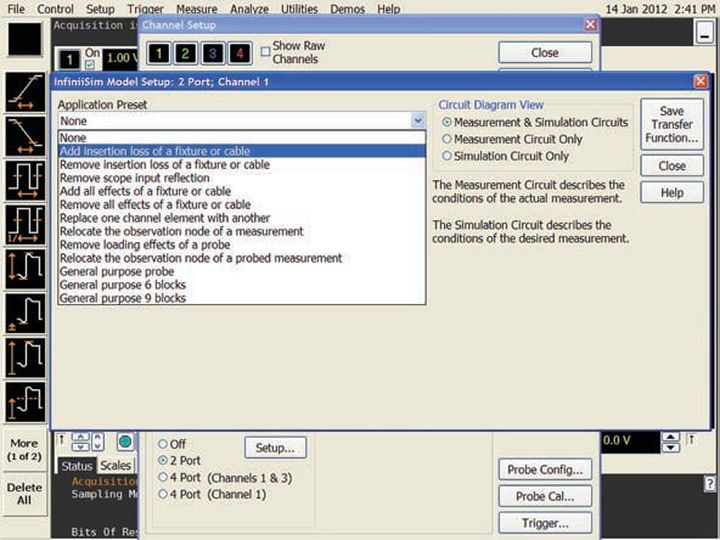Open the File menu
This screenshot has height=540, width=720.
pos(16,9)
